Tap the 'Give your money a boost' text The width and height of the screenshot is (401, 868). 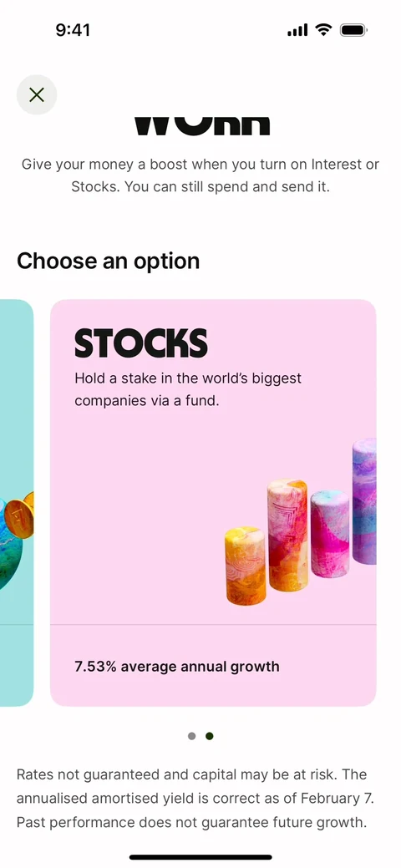[200, 175]
